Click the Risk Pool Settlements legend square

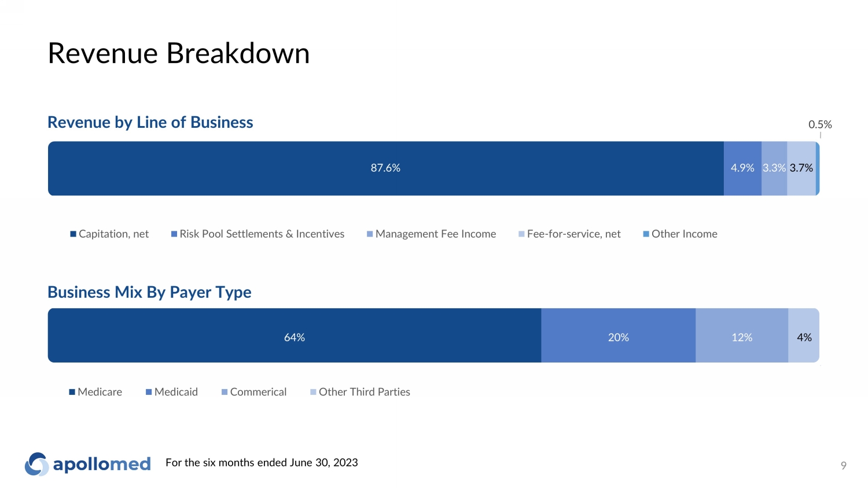click(174, 234)
